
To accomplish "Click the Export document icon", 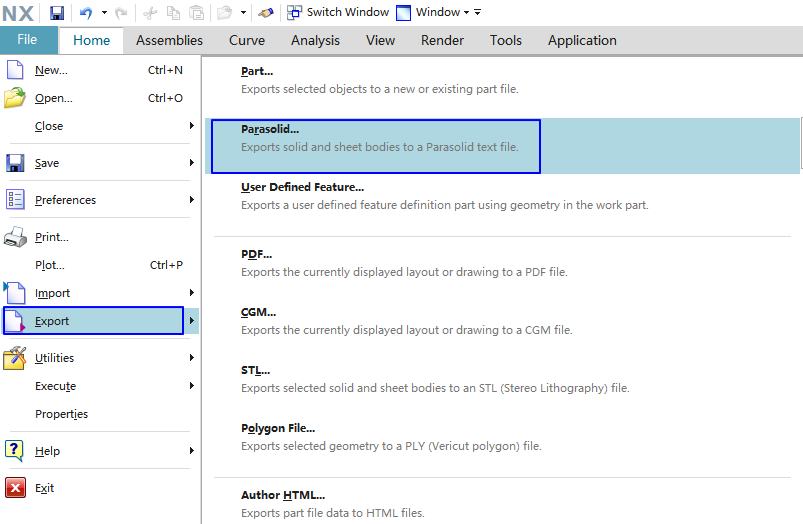I will point(15,321).
